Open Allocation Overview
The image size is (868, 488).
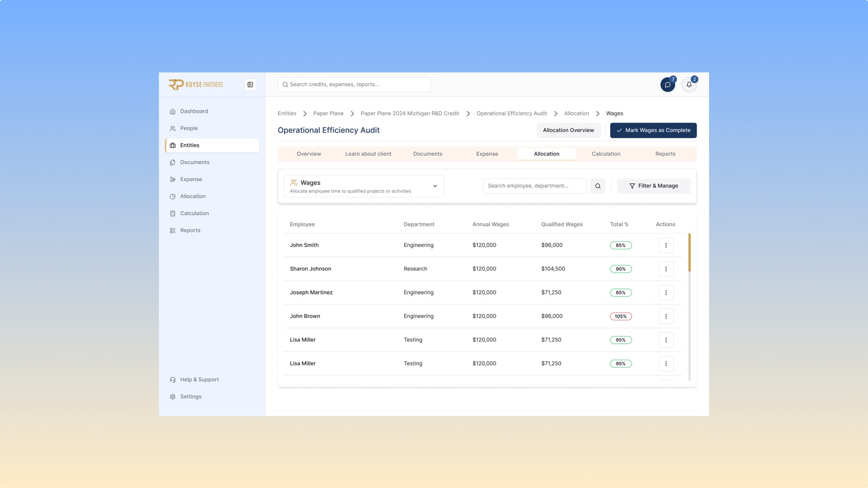(x=569, y=130)
